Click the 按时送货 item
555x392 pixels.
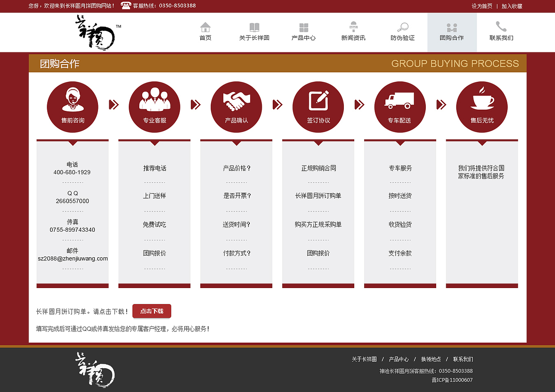click(x=400, y=196)
